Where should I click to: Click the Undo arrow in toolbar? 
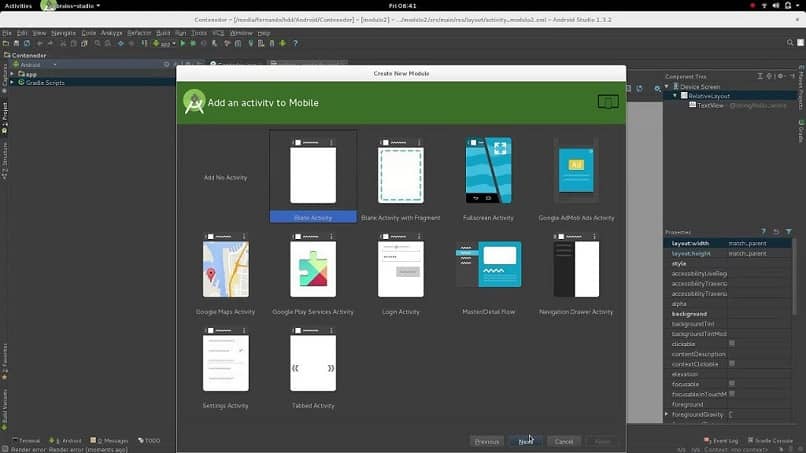click(x=40, y=44)
